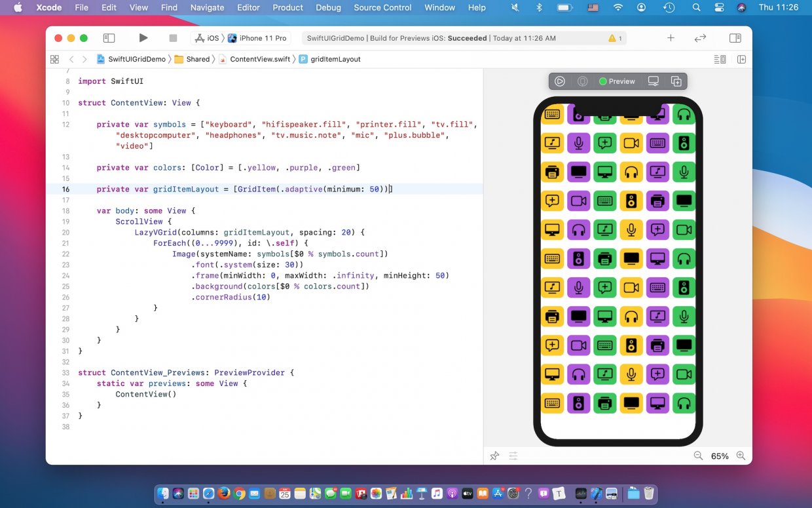
Task: Pin the preview canvas
Action: coord(495,456)
